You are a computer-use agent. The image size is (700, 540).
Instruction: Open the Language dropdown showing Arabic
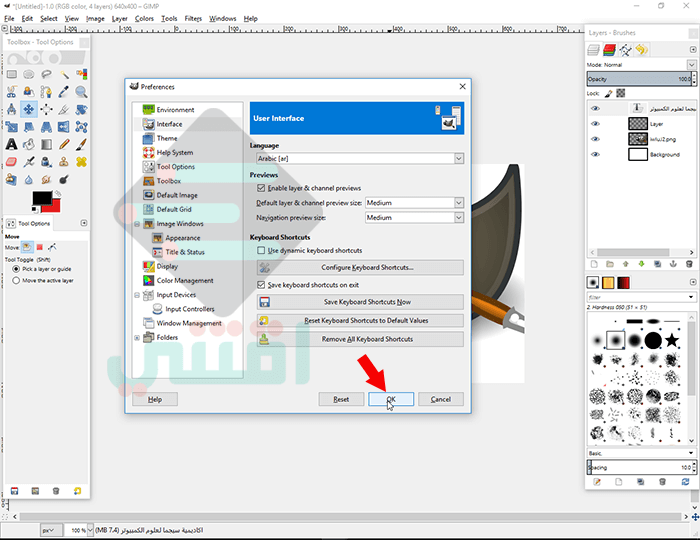pos(360,158)
